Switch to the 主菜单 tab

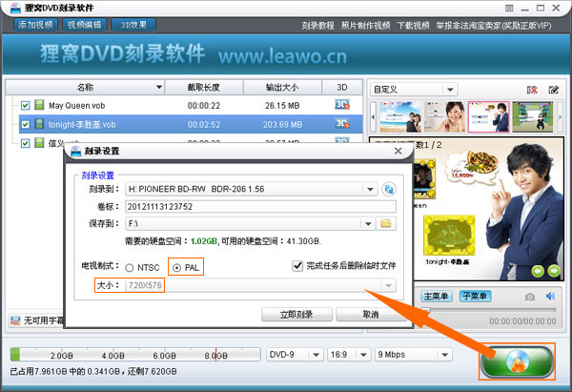point(437,296)
